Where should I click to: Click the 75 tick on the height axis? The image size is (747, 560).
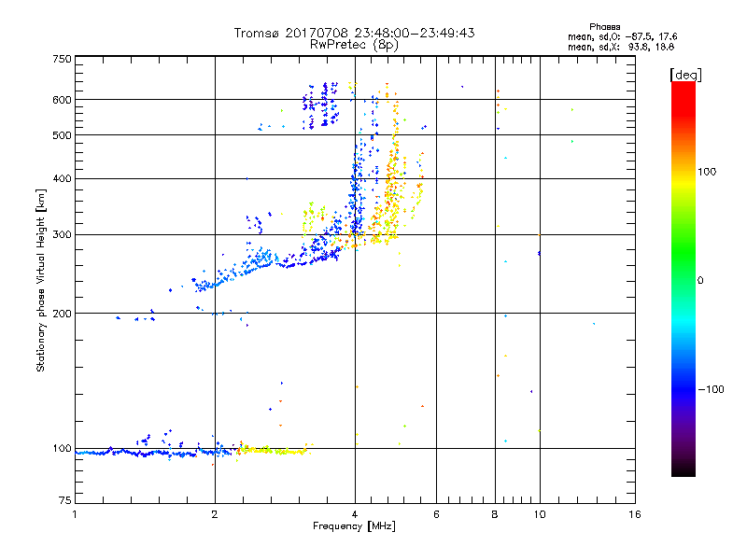[64, 502]
